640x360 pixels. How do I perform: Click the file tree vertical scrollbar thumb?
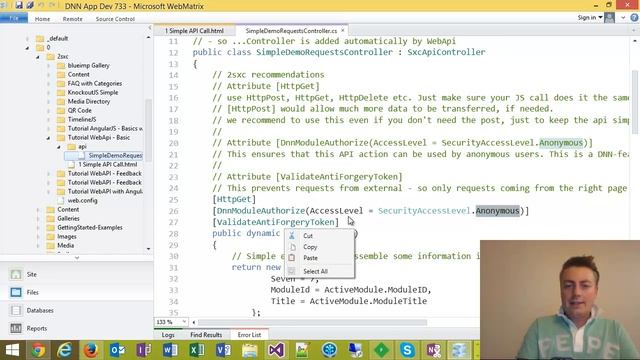tap(148, 130)
